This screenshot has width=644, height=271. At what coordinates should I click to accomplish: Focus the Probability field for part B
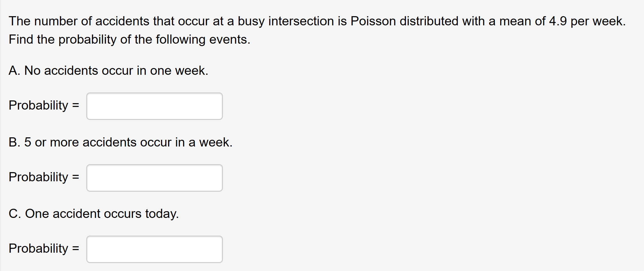[x=155, y=178]
